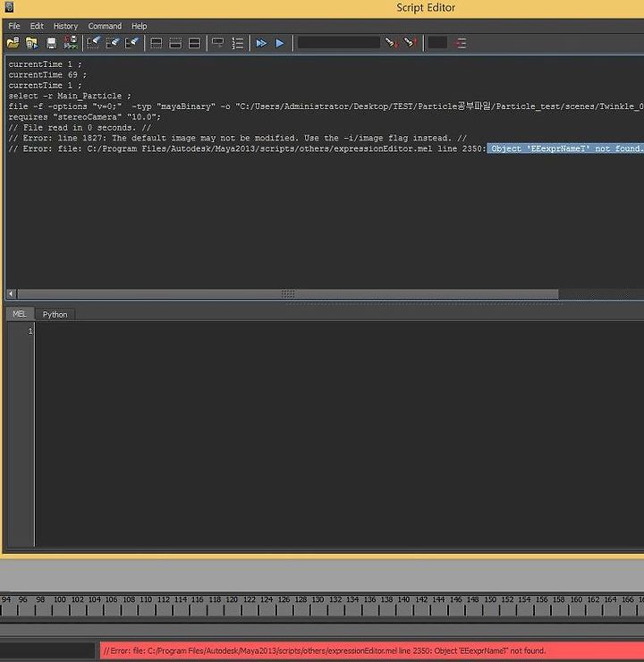Click the search text field in toolbar
644x662 pixels.
339,43
